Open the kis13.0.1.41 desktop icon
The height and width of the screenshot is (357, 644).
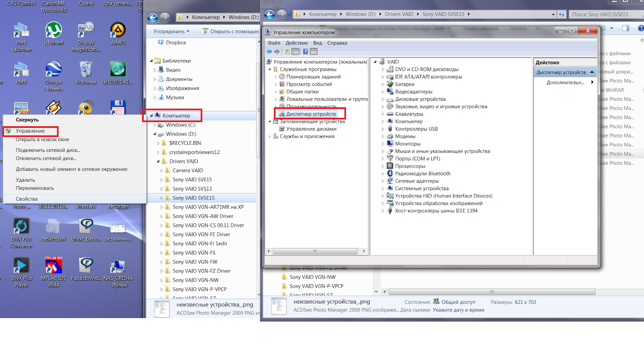pos(118,72)
